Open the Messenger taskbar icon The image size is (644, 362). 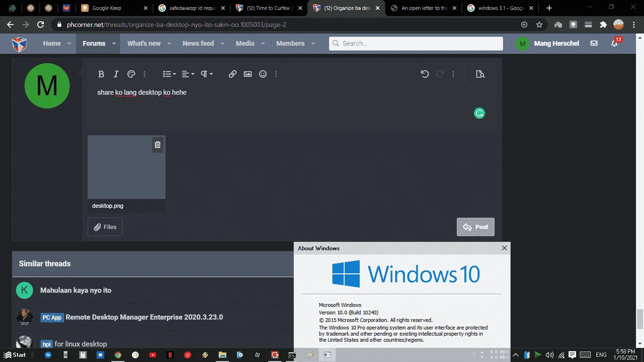coord(48,355)
